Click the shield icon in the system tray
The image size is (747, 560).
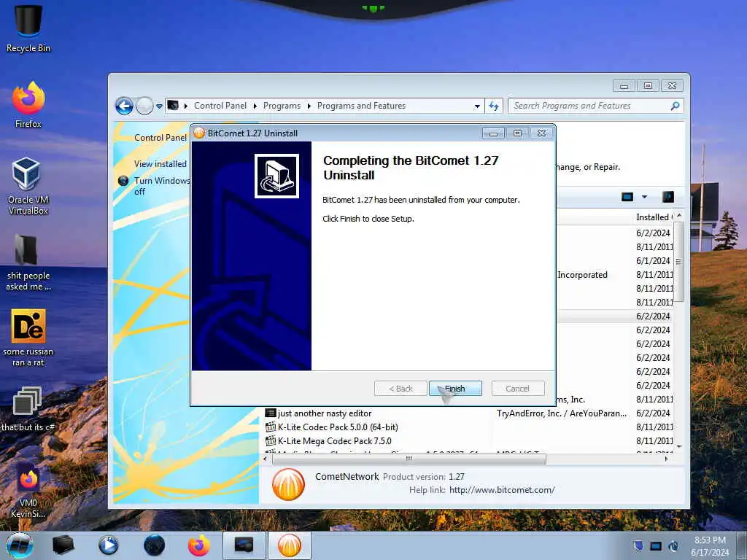(638, 545)
